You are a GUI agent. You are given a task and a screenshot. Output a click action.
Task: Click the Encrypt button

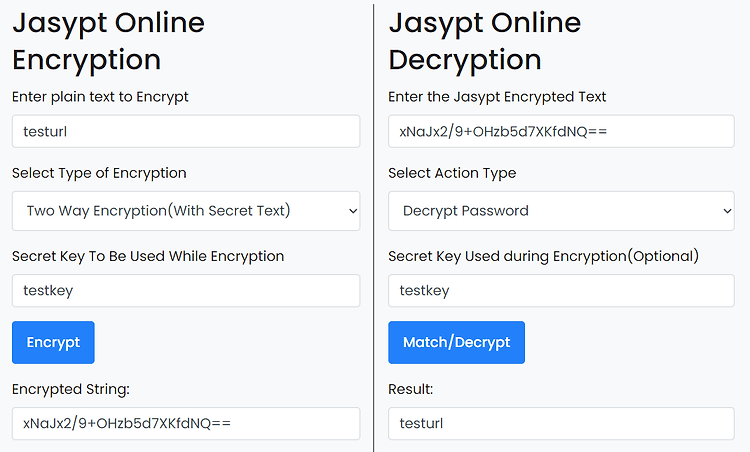53,342
